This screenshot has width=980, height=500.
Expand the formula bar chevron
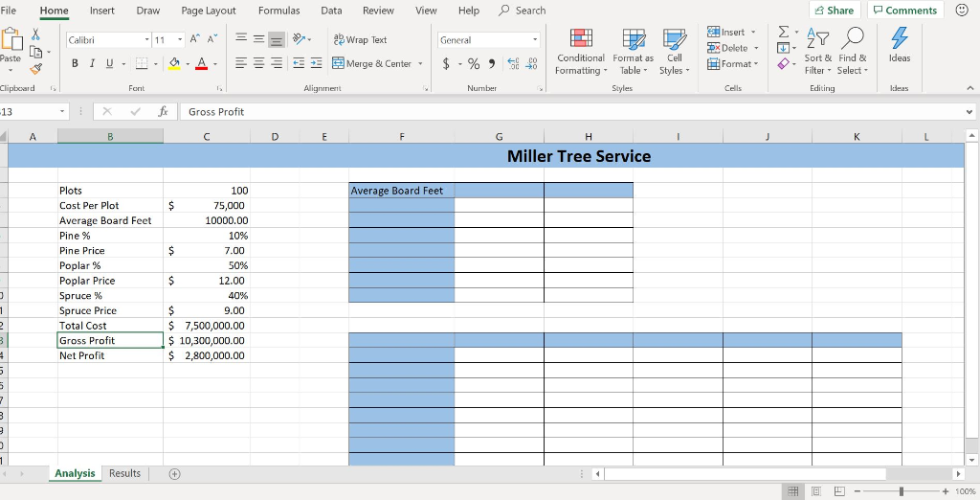969,112
